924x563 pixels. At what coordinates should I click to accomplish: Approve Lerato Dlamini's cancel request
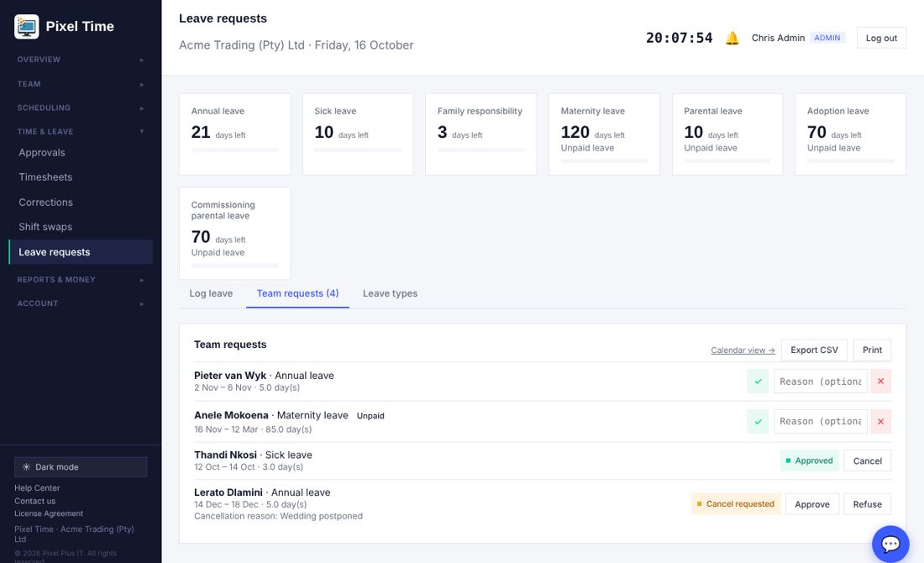(x=812, y=504)
